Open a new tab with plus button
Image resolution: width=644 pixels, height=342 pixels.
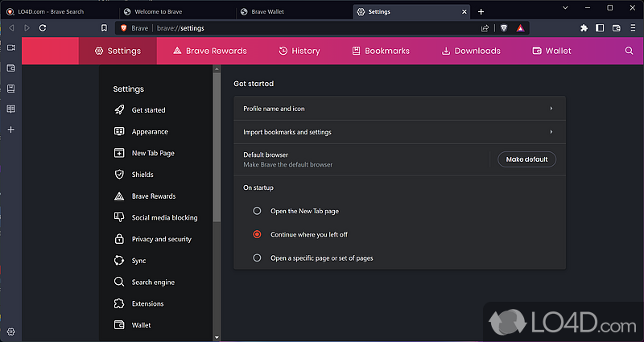point(481,12)
